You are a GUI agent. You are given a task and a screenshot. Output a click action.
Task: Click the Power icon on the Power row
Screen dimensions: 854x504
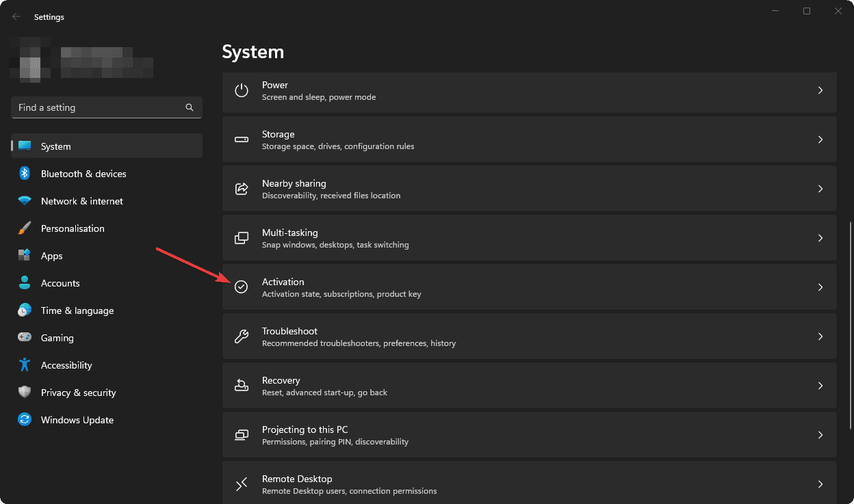click(x=241, y=90)
